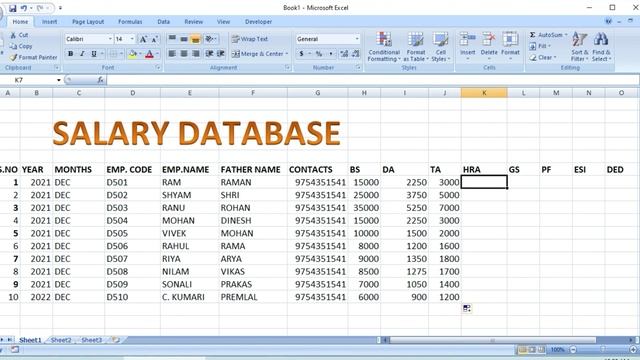Expand the font color dropdown arrow
640x360 pixels.
coord(157,54)
